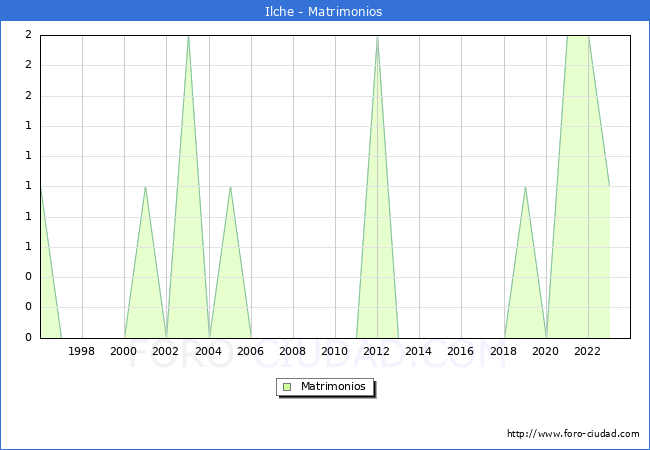Click the 2018 year label

point(504,351)
